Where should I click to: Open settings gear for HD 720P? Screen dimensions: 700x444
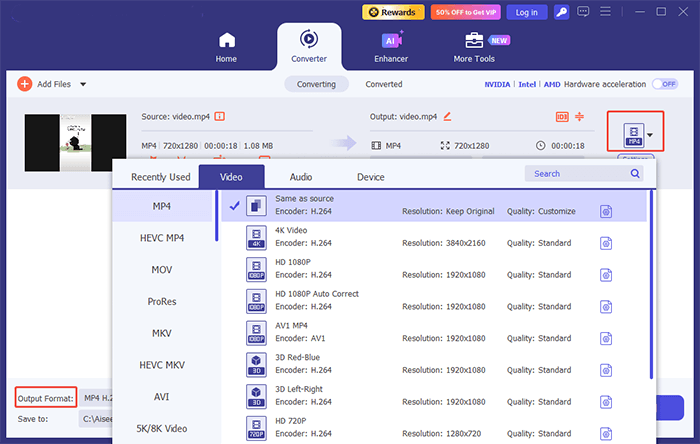606,433
